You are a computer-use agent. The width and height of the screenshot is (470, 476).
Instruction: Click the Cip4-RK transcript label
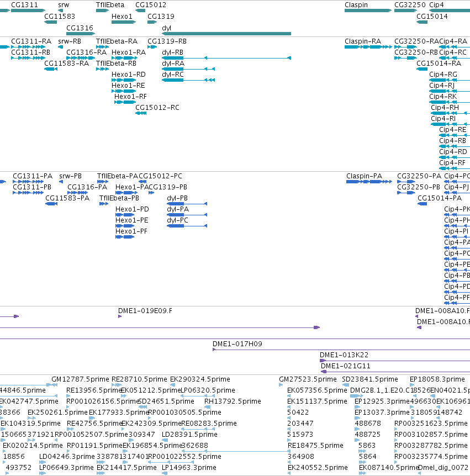pos(443,97)
